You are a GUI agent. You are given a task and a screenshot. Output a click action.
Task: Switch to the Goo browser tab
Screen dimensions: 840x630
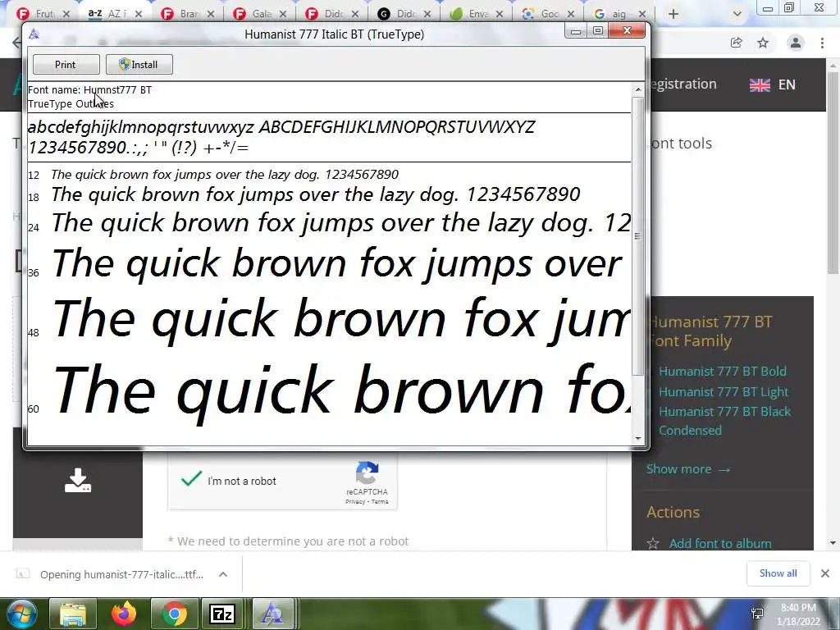tap(549, 13)
